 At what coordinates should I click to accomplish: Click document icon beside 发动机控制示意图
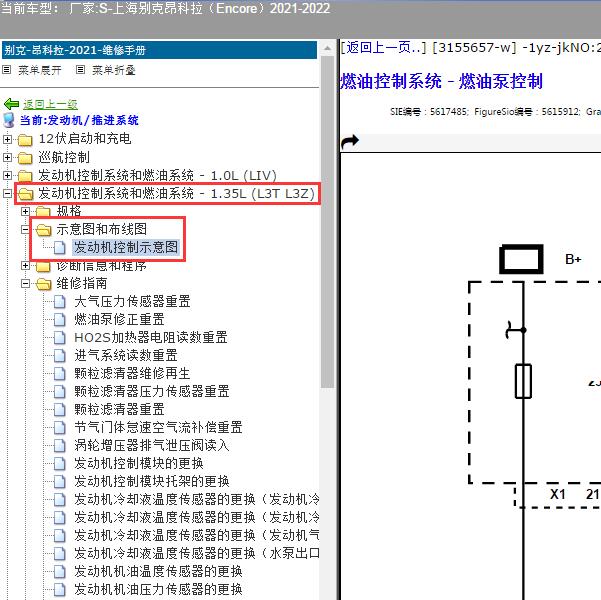point(59,248)
